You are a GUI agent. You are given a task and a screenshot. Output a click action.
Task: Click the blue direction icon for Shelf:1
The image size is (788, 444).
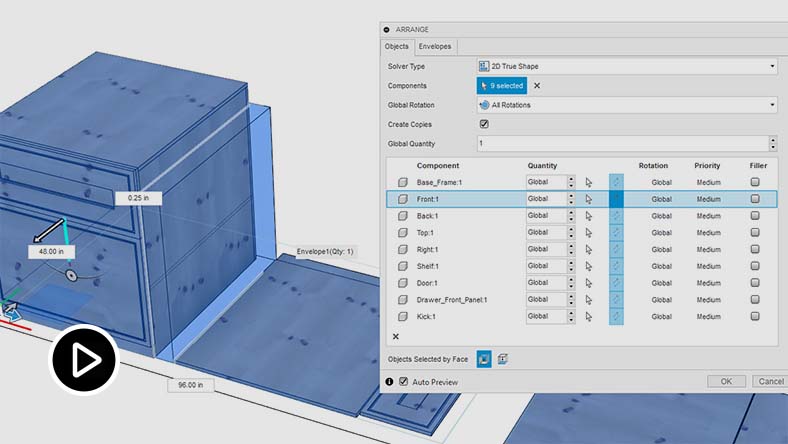[616, 266]
